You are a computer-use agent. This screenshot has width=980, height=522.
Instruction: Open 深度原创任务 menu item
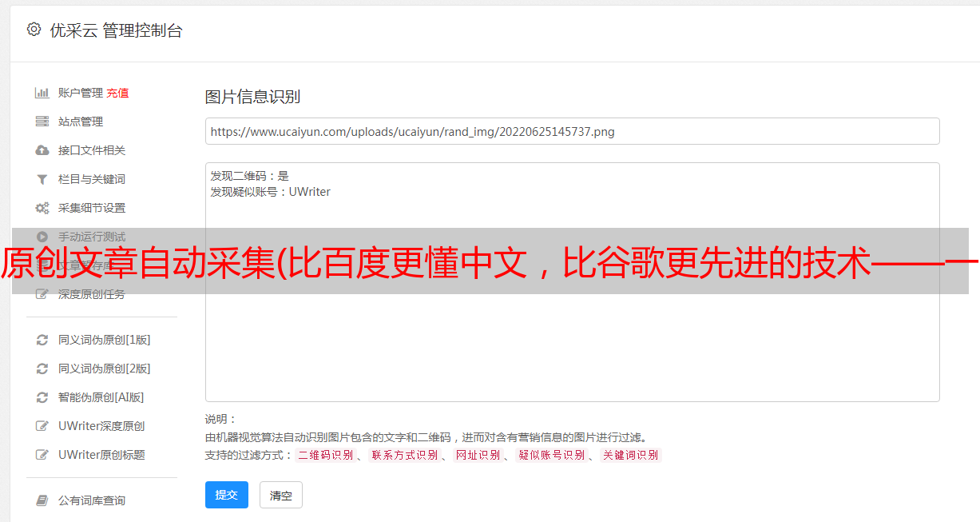(92, 294)
